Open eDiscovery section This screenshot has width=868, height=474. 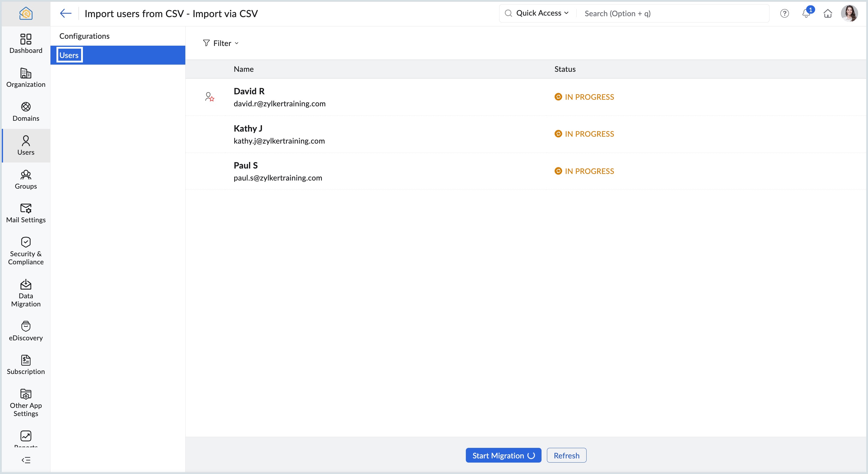[x=26, y=331]
